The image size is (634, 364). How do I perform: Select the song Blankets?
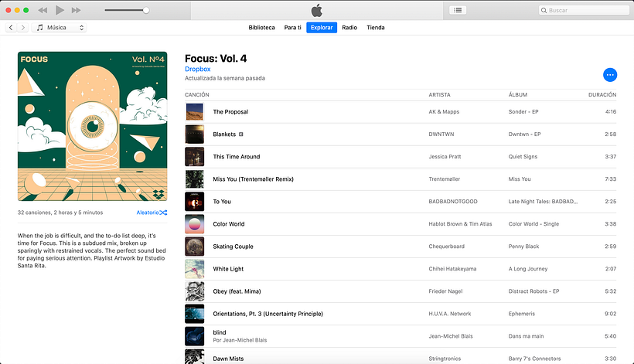tap(224, 134)
